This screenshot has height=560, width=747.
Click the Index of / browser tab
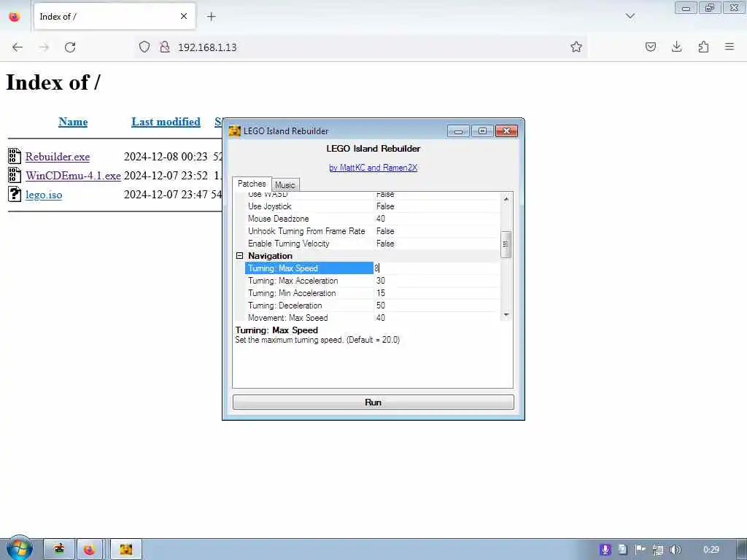pyautogui.click(x=115, y=17)
